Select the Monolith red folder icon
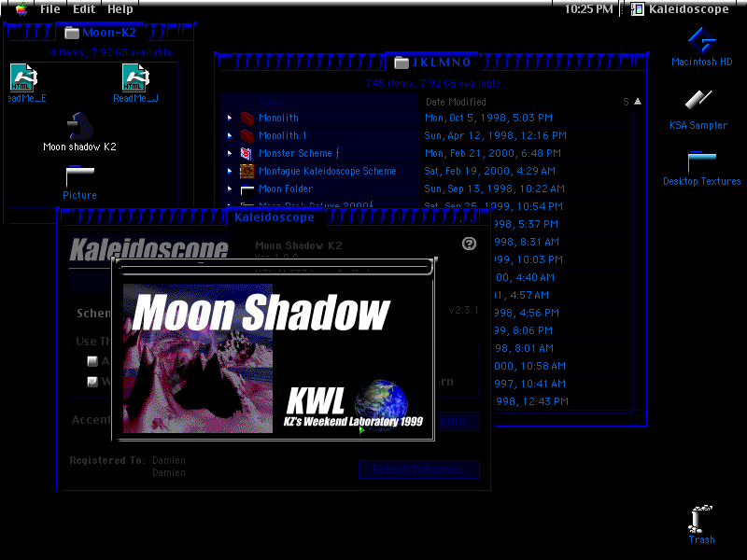This screenshot has width=747, height=560. tap(247, 119)
